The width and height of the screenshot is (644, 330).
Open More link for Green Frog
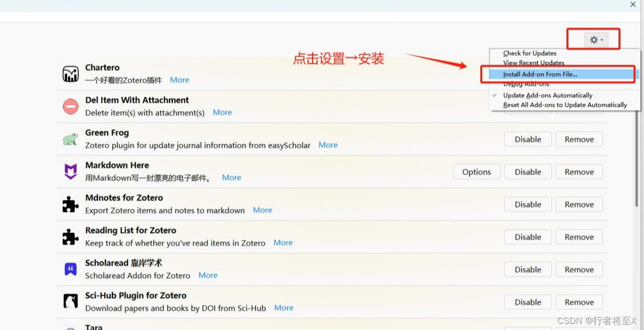(328, 145)
